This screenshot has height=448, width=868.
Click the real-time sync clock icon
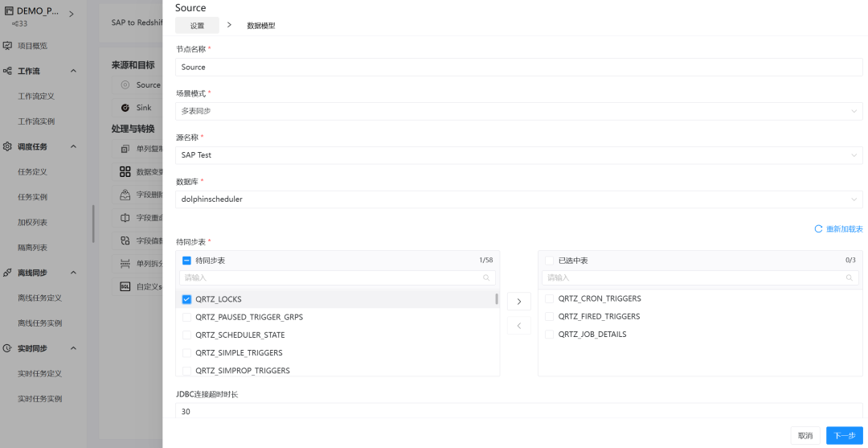pyautogui.click(x=7, y=348)
